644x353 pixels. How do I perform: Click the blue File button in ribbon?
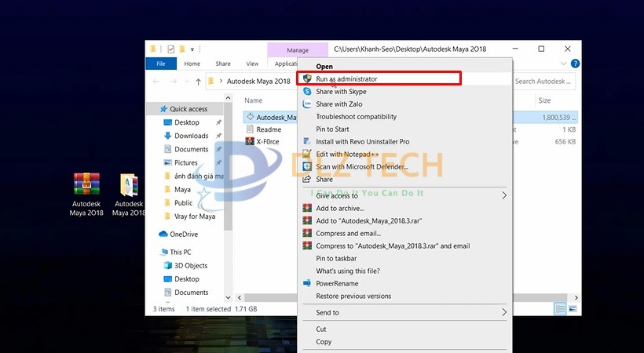(161, 64)
